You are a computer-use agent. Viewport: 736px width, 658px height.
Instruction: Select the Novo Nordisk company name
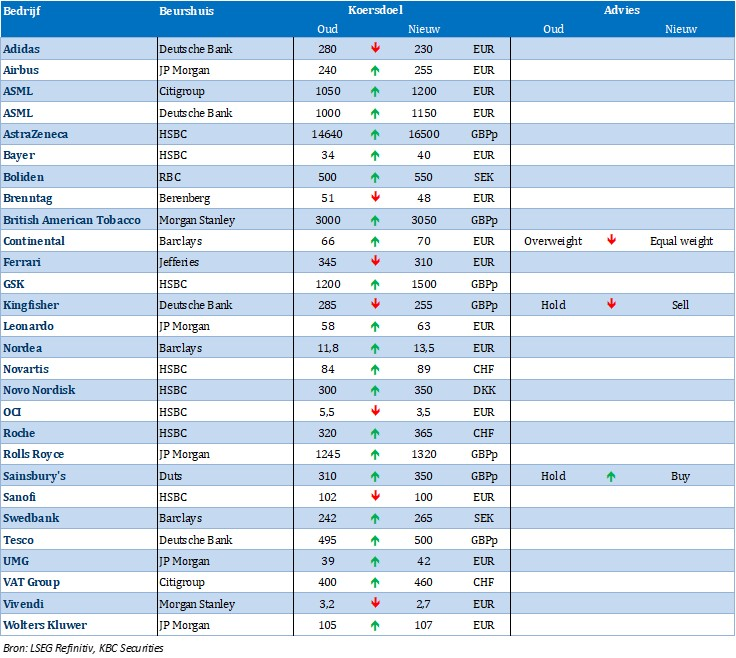tap(39, 391)
